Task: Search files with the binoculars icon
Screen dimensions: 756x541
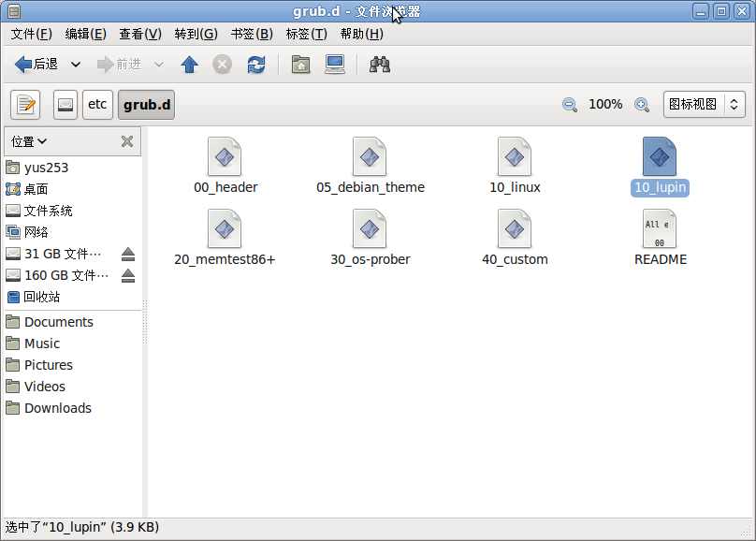Action: pos(380,65)
